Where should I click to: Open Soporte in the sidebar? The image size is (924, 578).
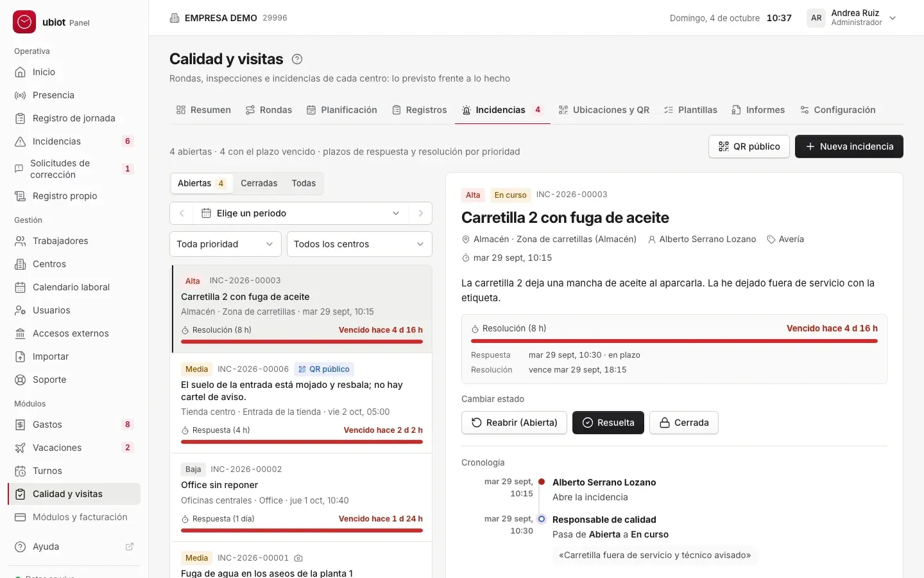tap(74, 380)
